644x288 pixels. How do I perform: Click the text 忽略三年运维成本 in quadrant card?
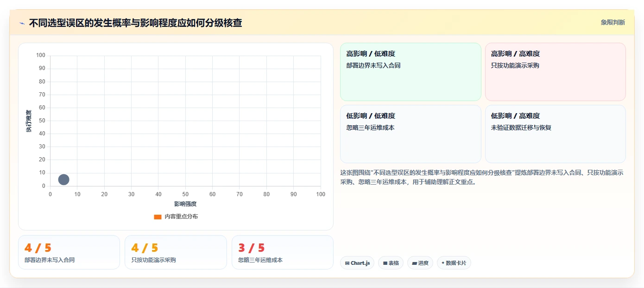coord(371,128)
